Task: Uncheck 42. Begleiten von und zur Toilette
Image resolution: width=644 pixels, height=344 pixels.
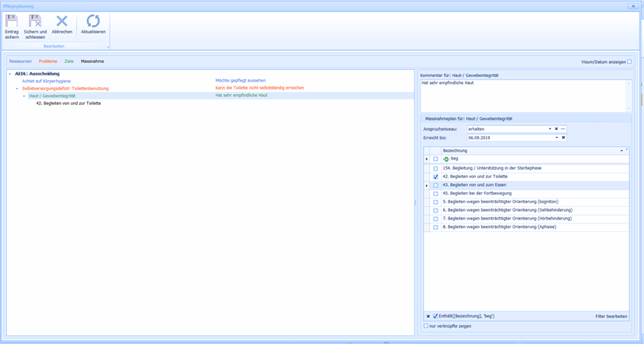Action: click(435, 177)
